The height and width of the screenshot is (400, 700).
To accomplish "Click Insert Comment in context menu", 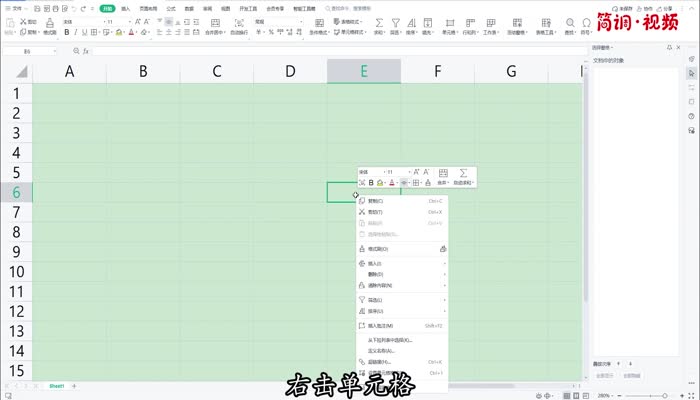I will (381, 325).
